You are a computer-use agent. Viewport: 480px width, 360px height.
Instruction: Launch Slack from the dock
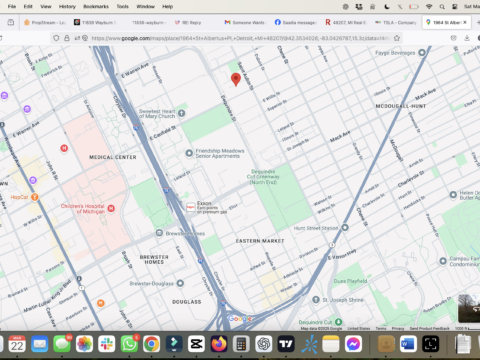coord(107,344)
